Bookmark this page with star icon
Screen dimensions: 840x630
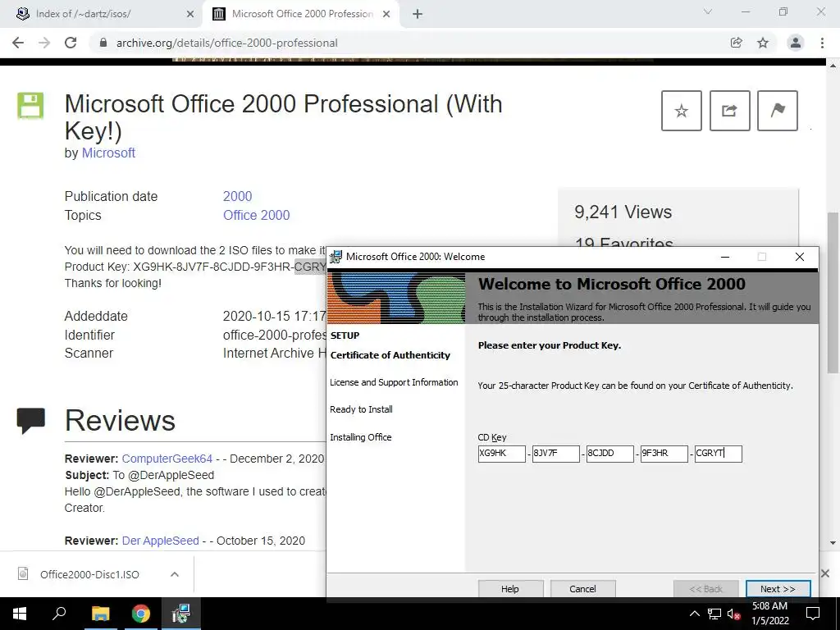coord(763,43)
